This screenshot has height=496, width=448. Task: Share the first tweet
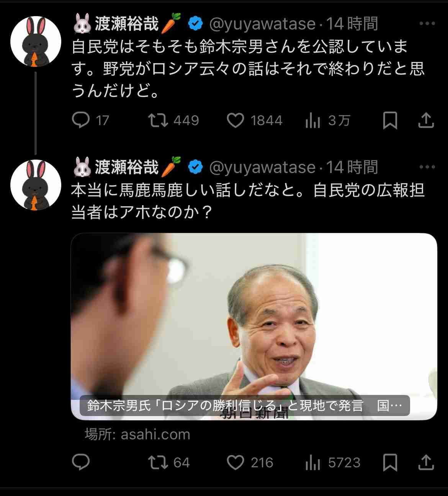[426, 120]
